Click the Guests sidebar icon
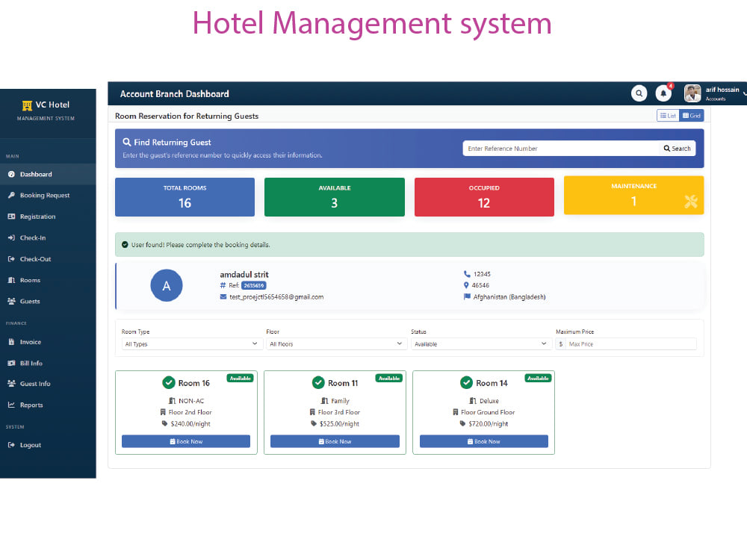This screenshot has height=560, width=747. (11, 301)
